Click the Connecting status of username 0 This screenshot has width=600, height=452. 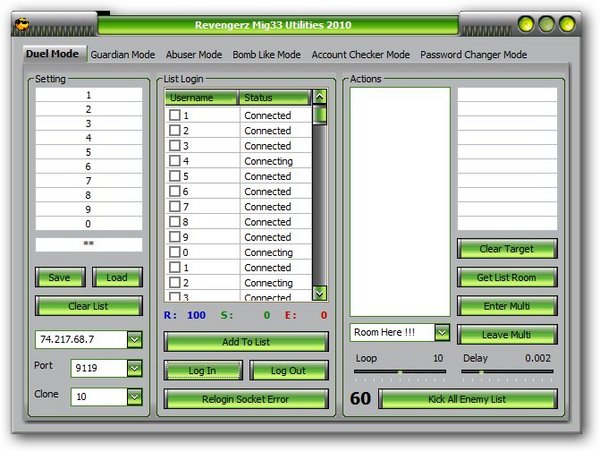[x=269, y=253]
